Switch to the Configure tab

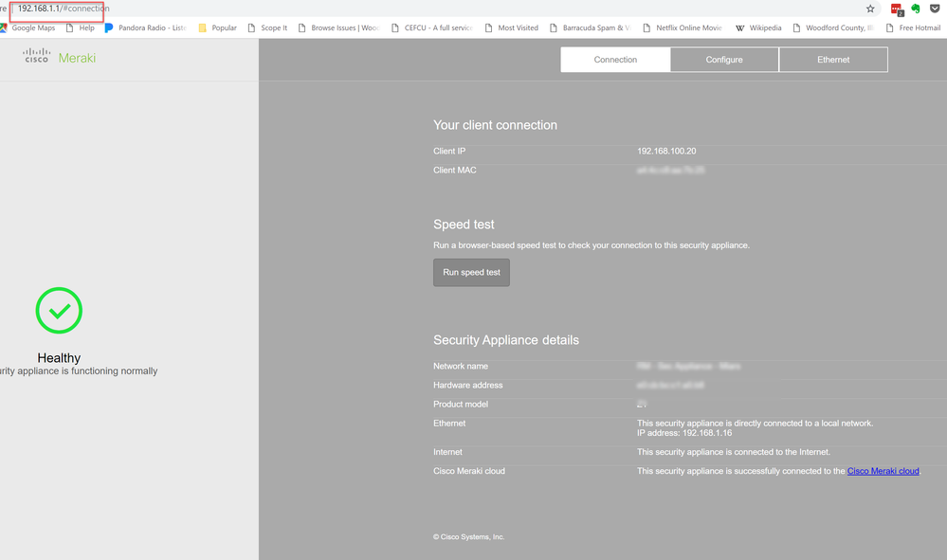point(724,60)
